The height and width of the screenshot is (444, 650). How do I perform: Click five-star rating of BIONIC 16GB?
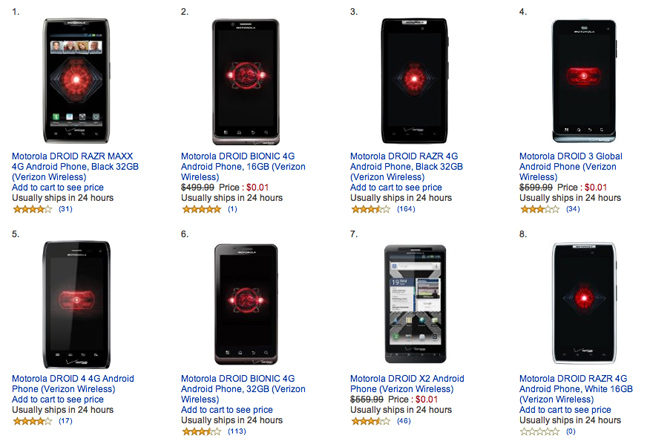click(201, 209)
